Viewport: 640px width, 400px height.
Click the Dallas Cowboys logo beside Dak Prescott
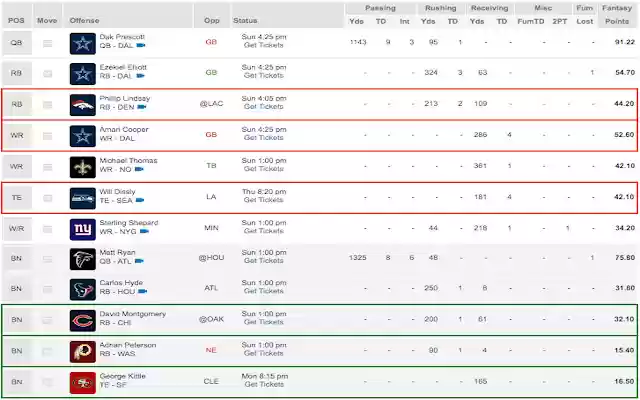[x=82, y=43]
